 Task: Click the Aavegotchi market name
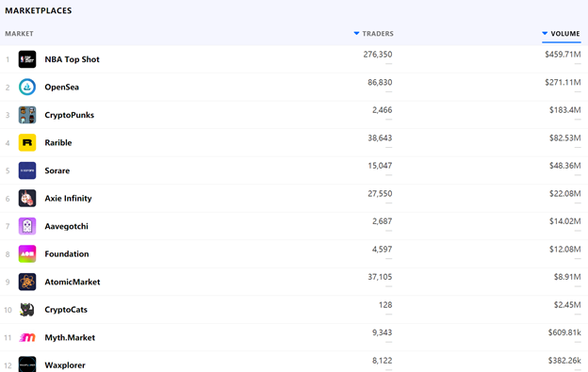[66, 226]
